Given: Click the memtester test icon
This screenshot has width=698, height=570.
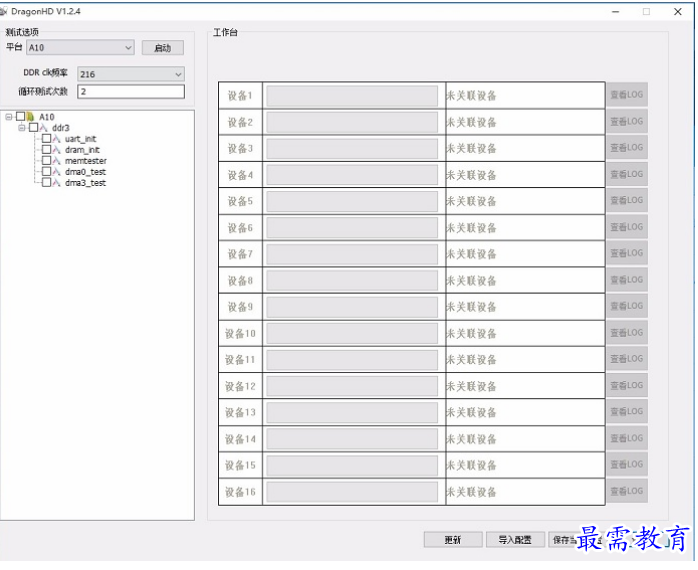Looking at the screenshot, I should pyautogui.click(x=57, y=161).
